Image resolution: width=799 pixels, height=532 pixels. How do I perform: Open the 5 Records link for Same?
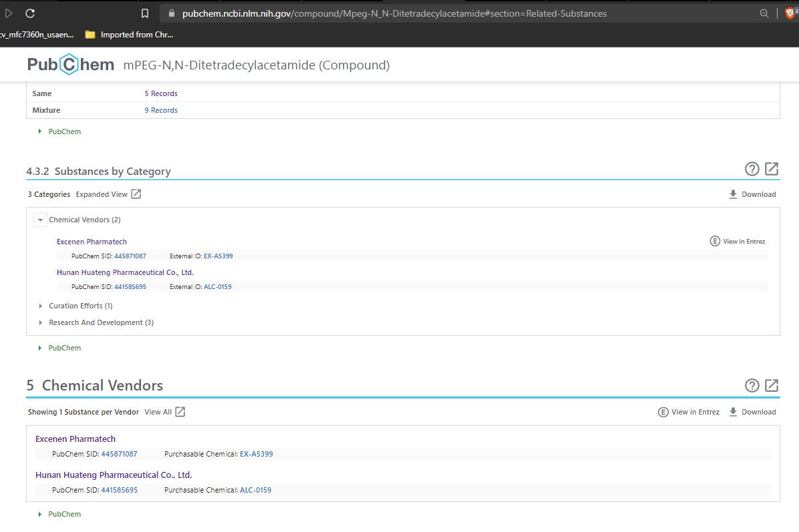point(161,93)
